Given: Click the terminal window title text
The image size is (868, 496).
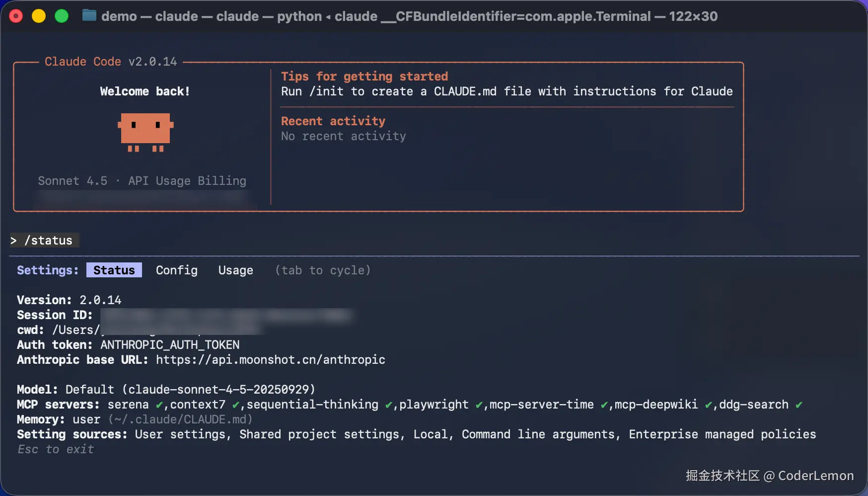Looking at the screenshot, I should 409,16.
